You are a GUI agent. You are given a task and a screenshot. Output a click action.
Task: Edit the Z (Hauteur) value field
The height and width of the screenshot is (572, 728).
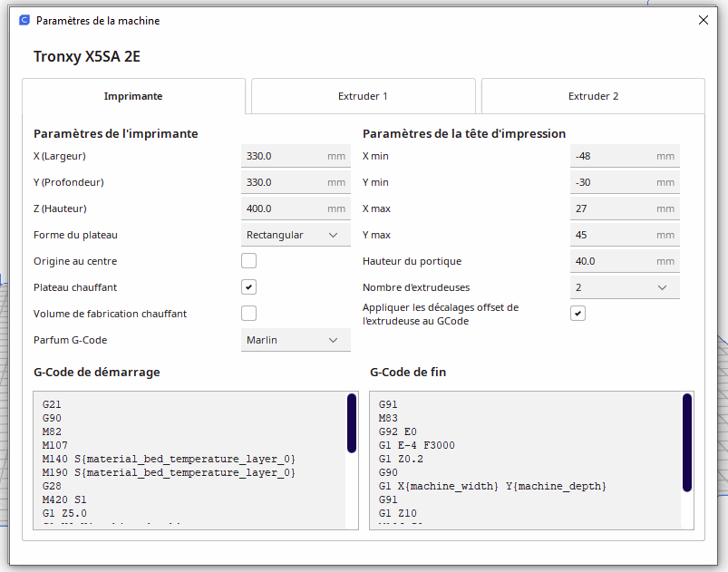pyautogui.click(x=296, y=208)
